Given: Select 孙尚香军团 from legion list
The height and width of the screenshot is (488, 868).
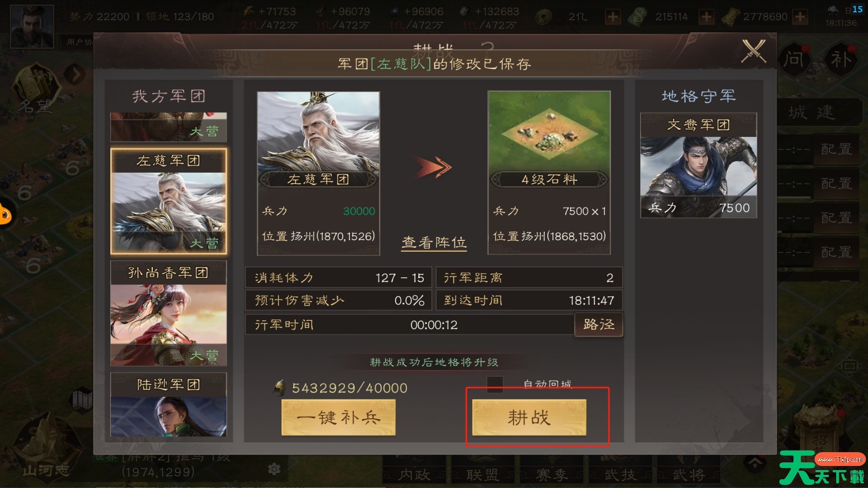Looking at the screenshot, I should pyautogui.click(x=169, y=313).
